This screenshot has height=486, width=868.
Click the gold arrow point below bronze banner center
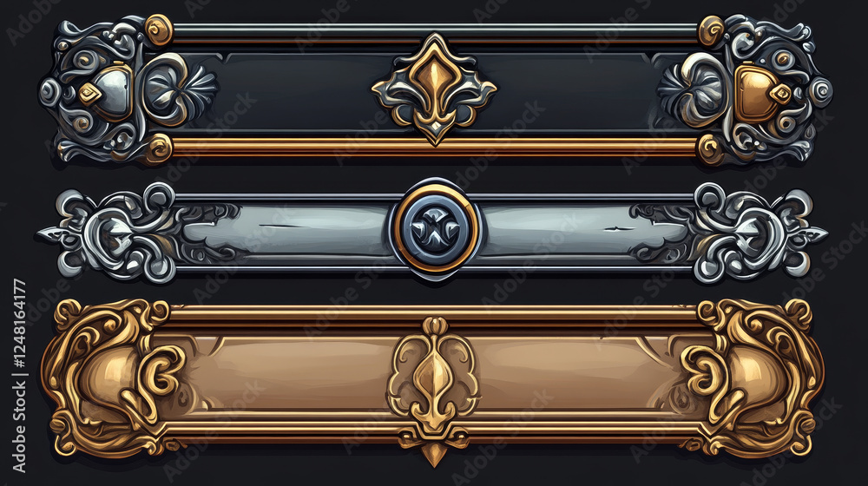(x=433, y=455)
